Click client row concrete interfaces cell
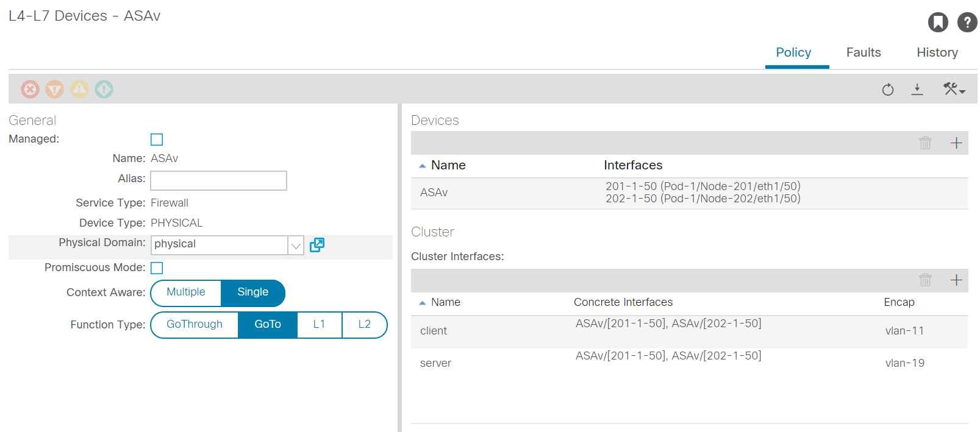 (x=668, y=324)
